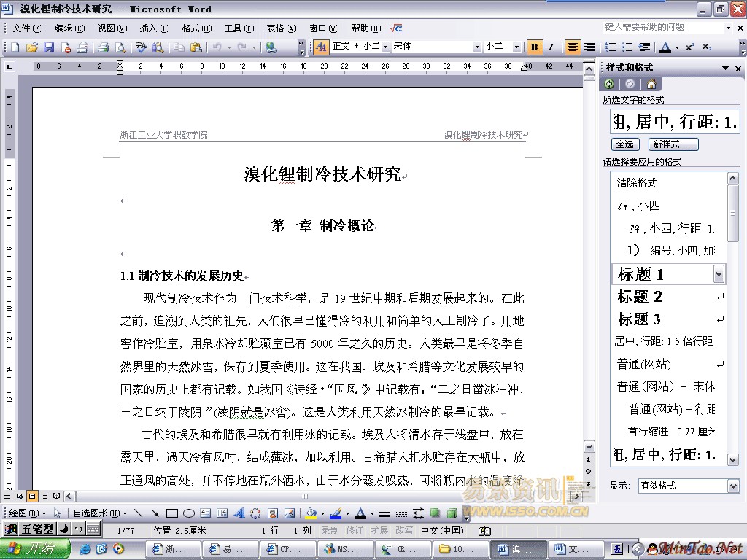Toggle Bold formatting off
Image resolution: width=747 pixels, height=560 pixels.
535,47
